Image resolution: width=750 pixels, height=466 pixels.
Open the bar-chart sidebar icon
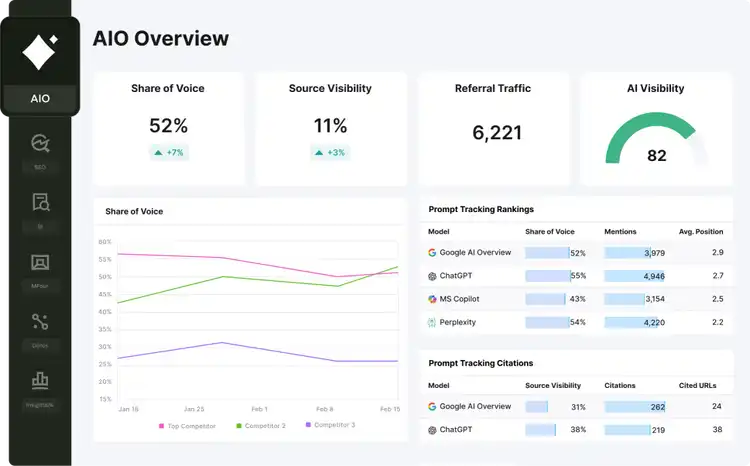click(40, 380)
